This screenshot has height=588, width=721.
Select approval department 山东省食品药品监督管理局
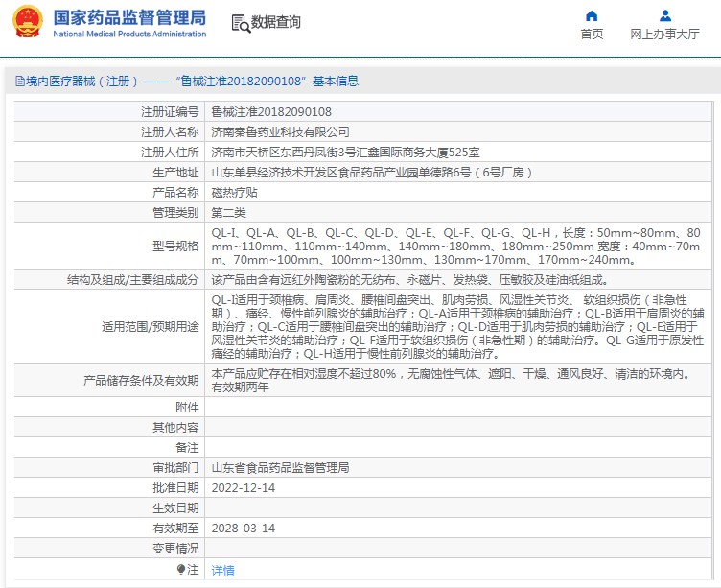[280, 468]
